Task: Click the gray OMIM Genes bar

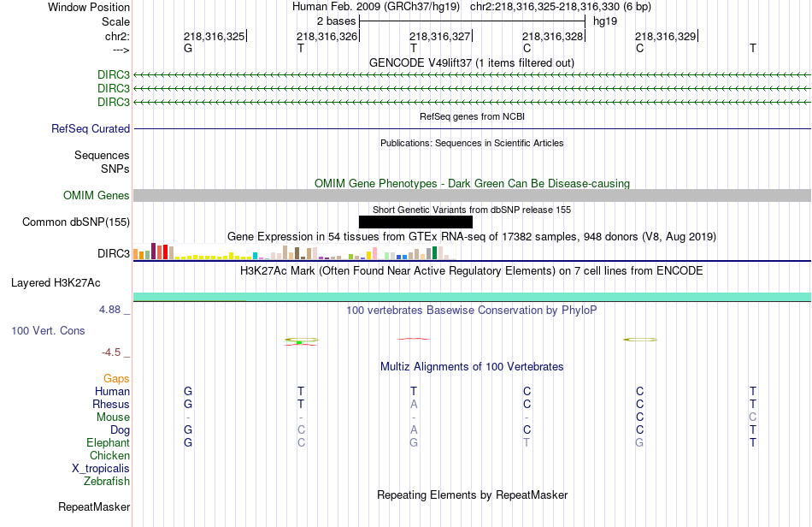Action: (x=473, y=195)
